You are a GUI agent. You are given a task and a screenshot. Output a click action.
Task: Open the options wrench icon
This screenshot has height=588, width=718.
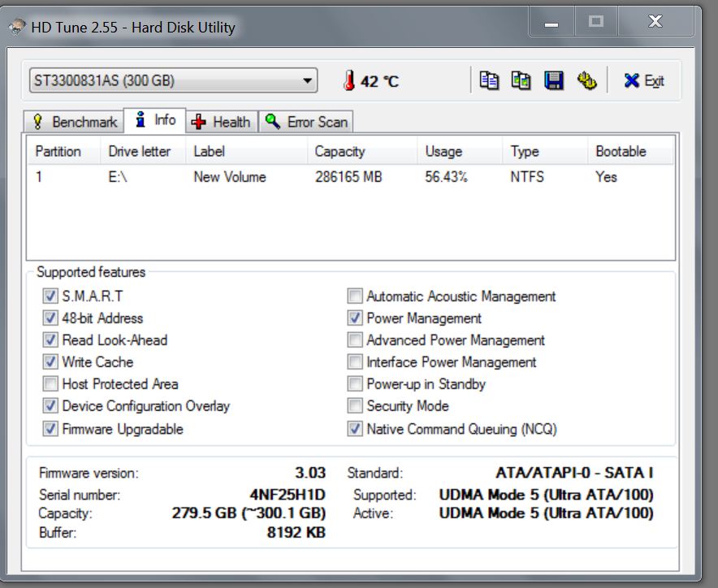586,80
